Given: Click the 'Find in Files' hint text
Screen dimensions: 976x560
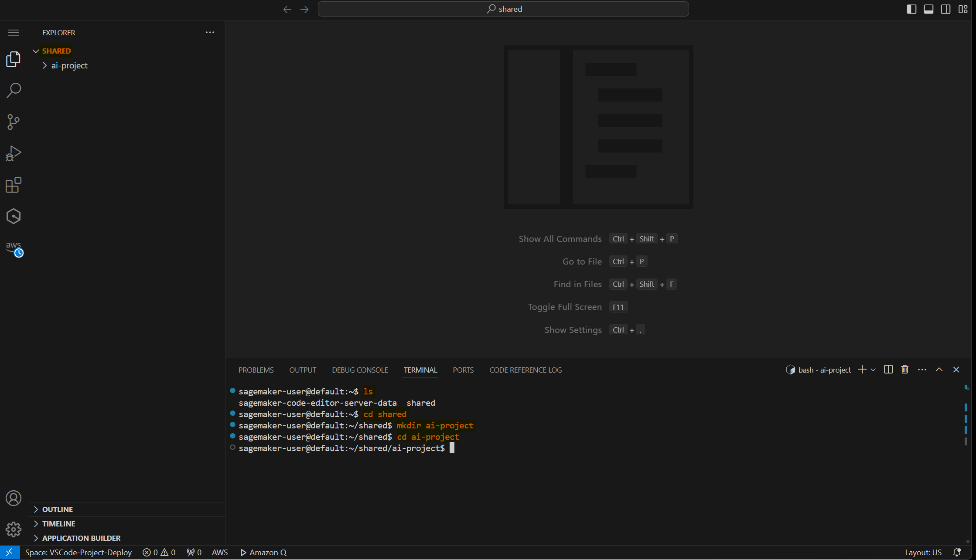Looking at the screenshot, I should point(577,284).
